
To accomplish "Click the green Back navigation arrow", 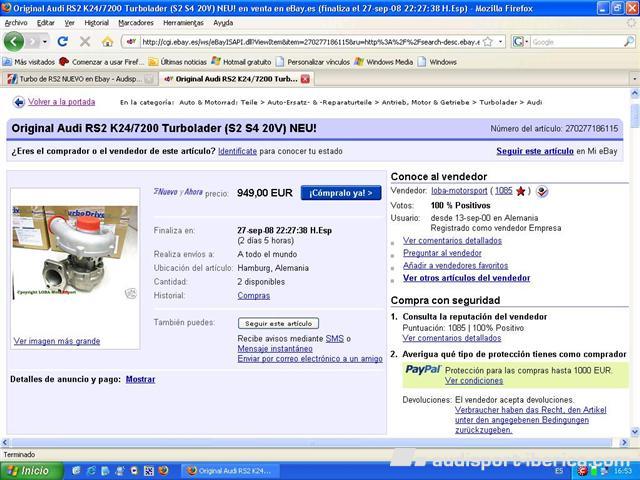I will 14,42.
